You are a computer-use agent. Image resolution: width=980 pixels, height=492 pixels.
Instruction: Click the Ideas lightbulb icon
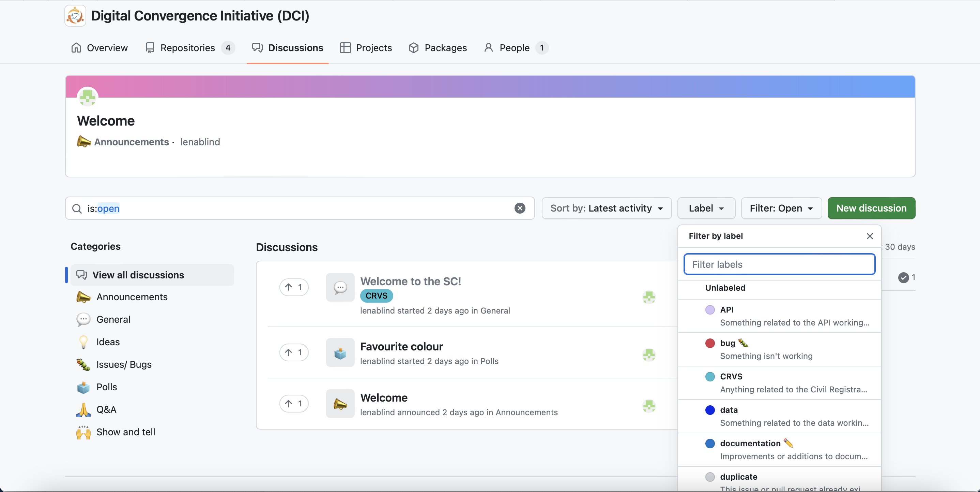[x=83, y=342]
